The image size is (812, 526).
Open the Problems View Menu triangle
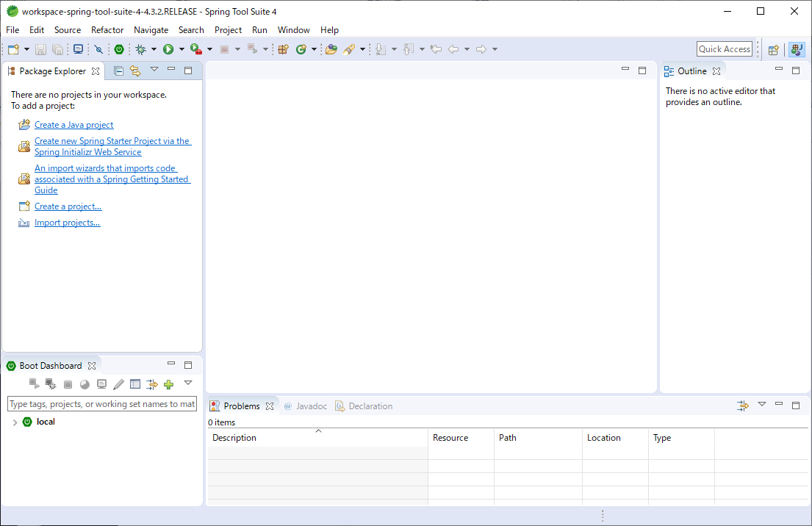pyautogui.click(x=762, y=404)
